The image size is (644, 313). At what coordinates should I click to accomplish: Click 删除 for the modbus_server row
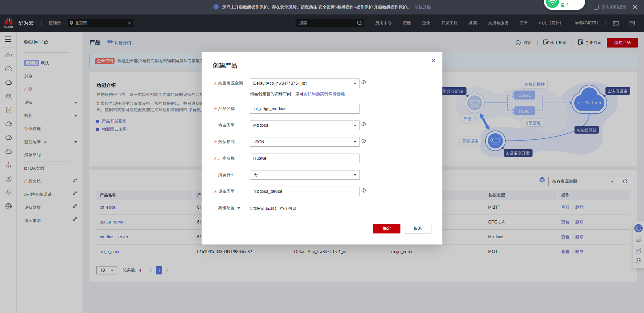click(x=579, y=237)
